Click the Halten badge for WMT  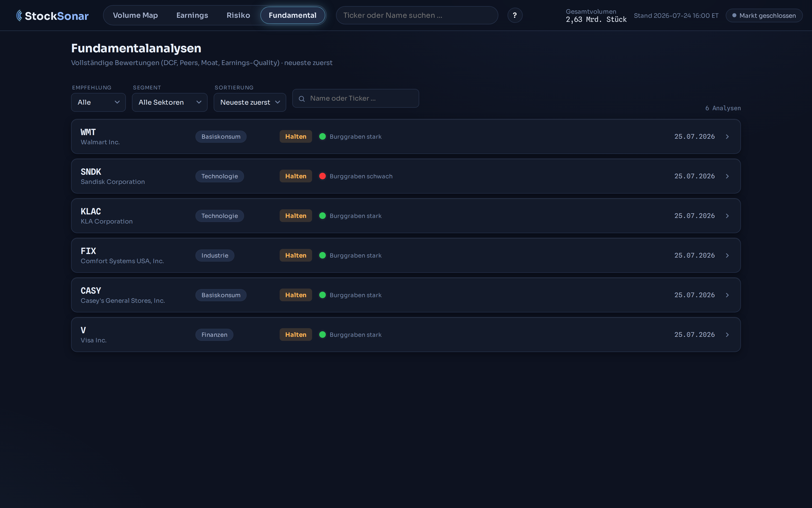[296, 136]
